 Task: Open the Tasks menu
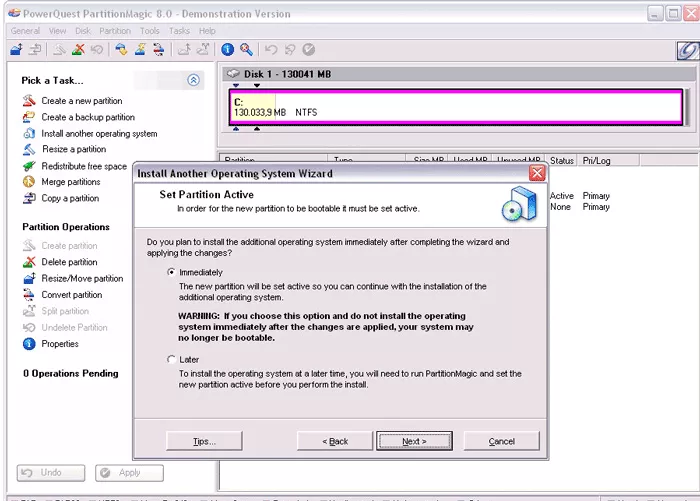click(179, 31)
